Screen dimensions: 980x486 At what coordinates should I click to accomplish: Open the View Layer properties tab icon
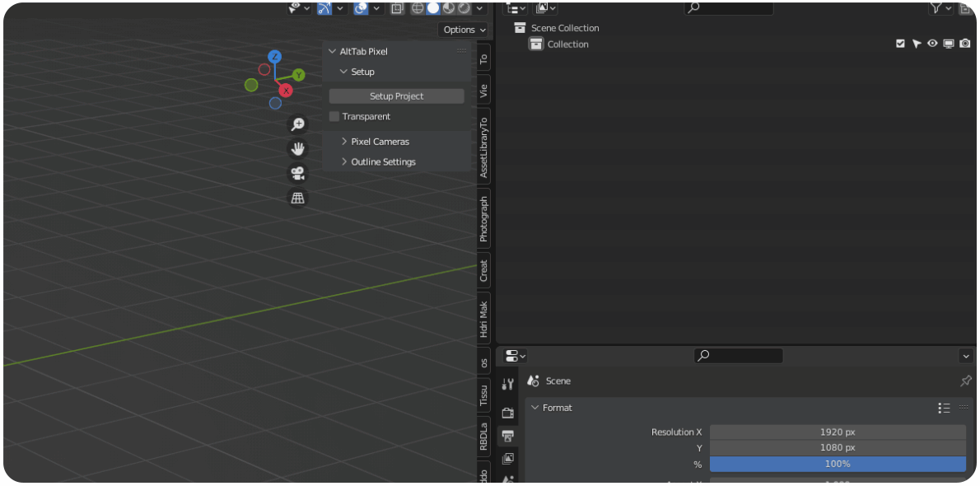(x=507, y=459)
